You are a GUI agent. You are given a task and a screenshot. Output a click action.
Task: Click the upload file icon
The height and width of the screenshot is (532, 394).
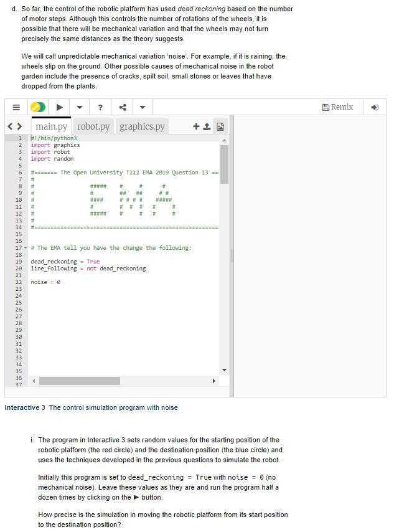207,126
